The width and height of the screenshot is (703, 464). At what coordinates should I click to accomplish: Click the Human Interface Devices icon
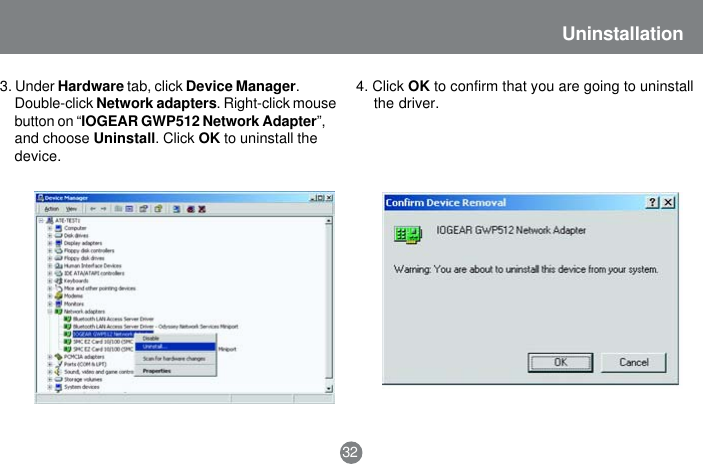[58, 265]
